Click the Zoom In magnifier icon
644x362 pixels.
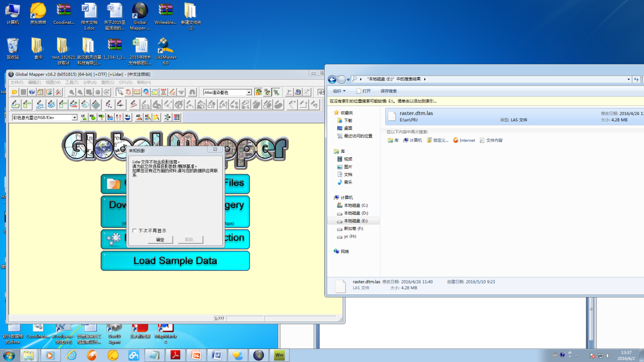click(72, 92)
